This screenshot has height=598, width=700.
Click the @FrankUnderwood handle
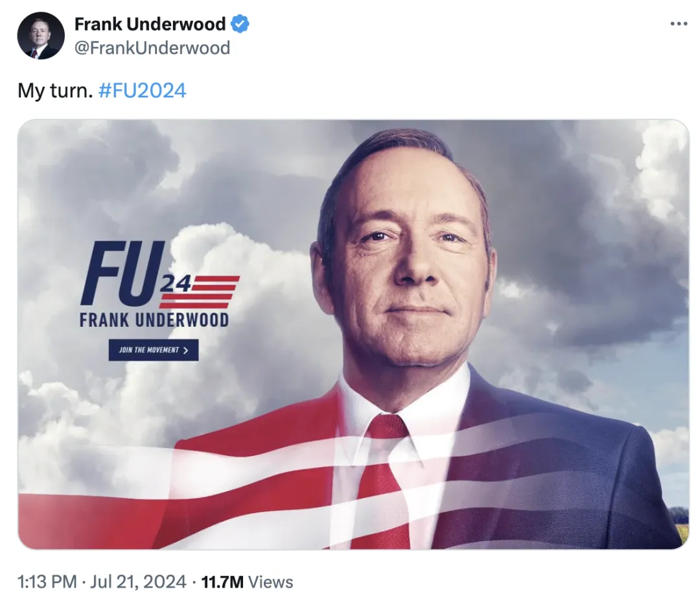(152, 48)
